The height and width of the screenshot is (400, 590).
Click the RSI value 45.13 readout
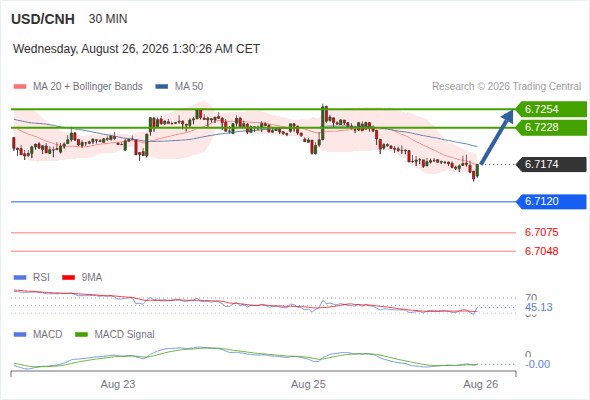click(x=539, y=307)
